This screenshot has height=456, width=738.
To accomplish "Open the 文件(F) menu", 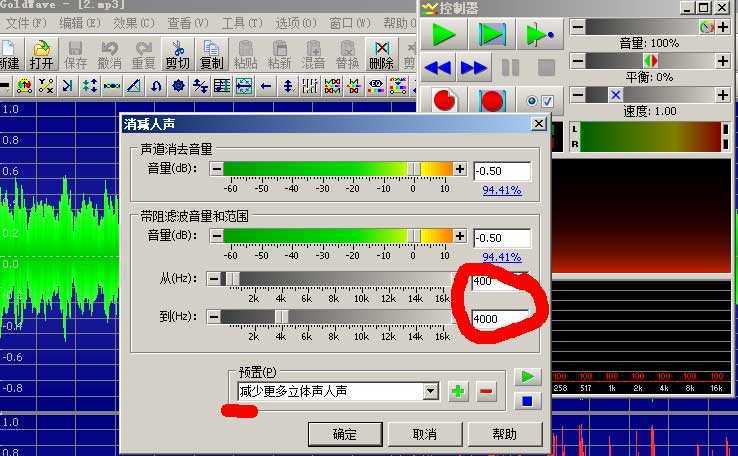I will pyautogui.click(x=26, y=23).
